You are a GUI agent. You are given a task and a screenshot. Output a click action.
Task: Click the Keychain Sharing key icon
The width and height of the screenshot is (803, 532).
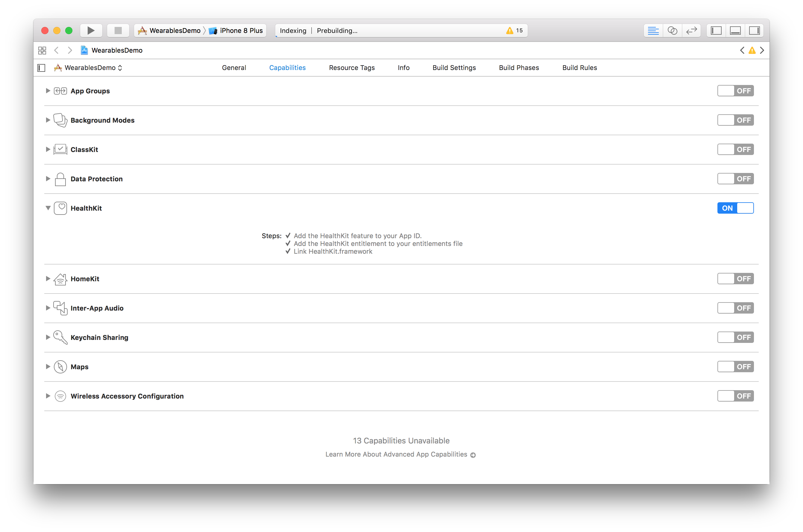point(60,337)
